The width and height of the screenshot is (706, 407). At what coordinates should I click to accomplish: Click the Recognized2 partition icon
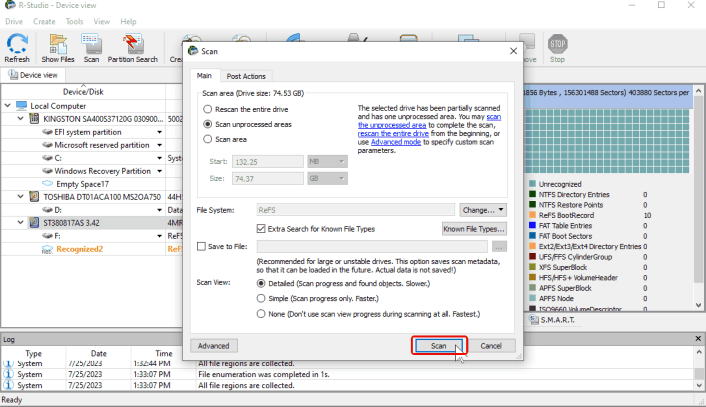pos(47,249)
